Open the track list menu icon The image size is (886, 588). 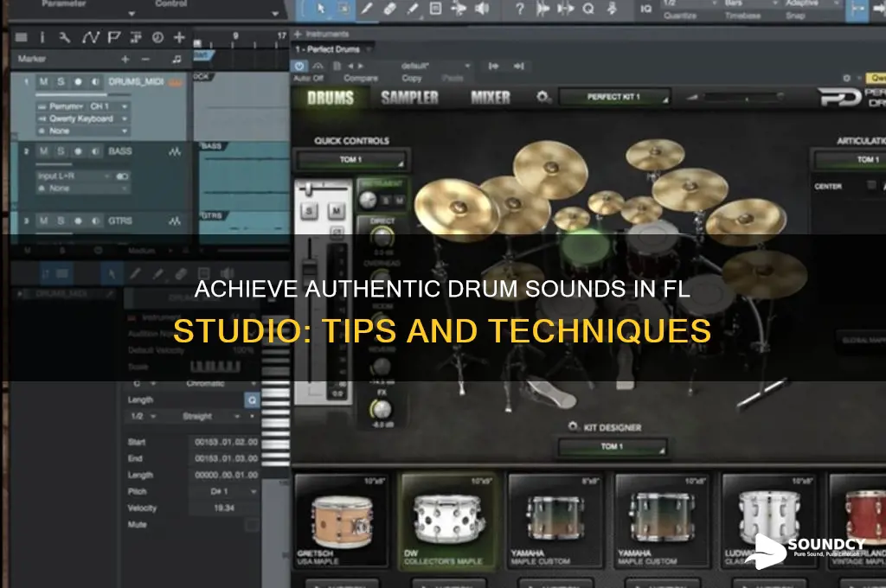tap(22, 37)
